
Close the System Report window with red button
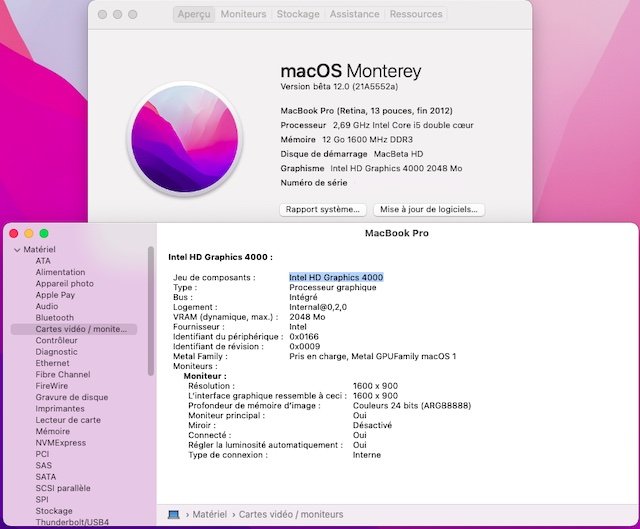13,233
